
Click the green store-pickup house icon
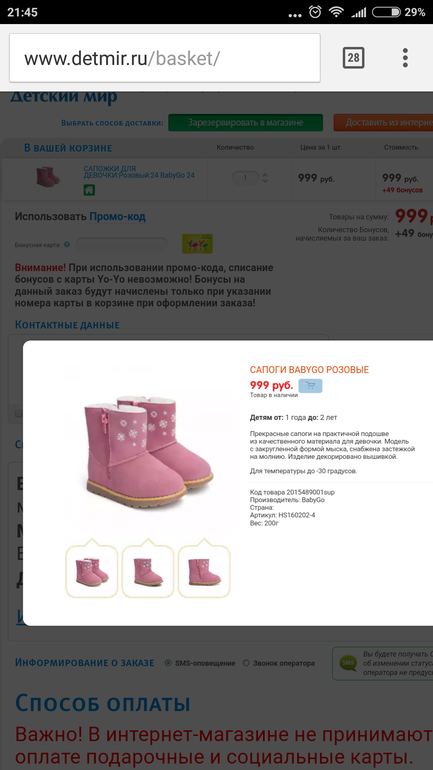click(89, 190)
